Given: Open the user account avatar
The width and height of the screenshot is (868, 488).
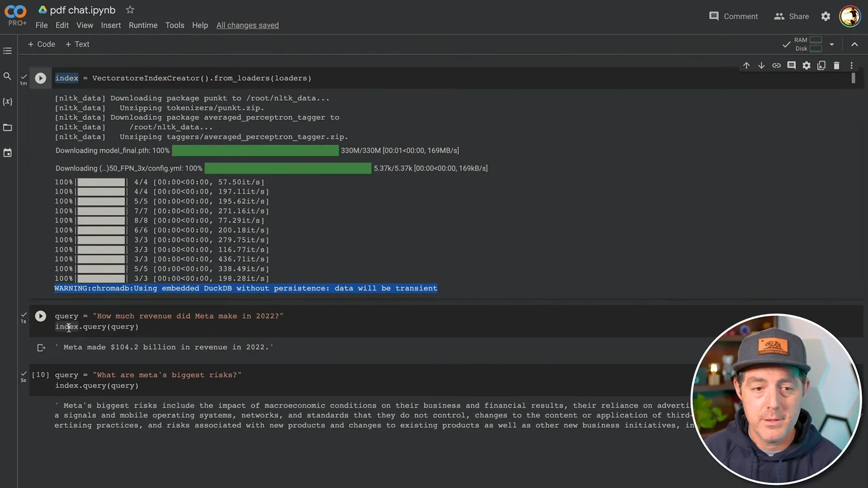Looking at the screenshot, I should click(x=850, y=16).
